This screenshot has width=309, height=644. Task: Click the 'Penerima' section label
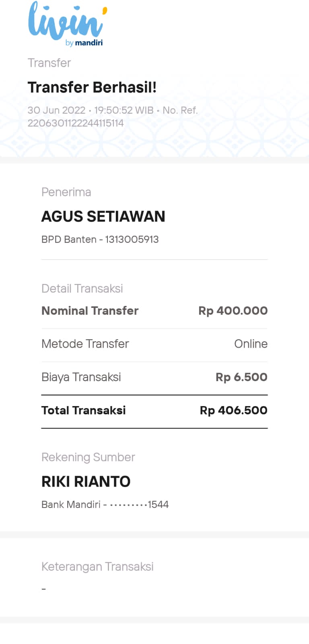[66, 192]
